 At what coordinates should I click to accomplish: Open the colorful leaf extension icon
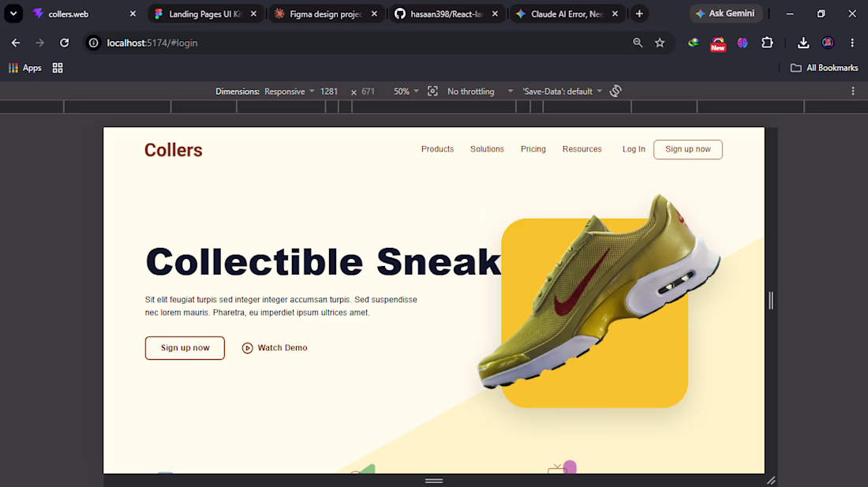[x=693, y=43]
